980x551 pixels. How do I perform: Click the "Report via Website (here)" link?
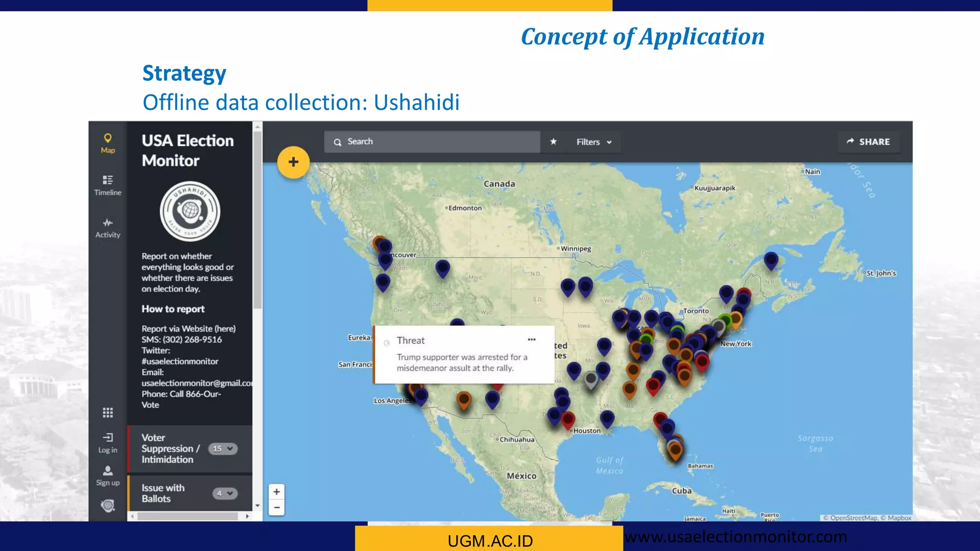pyautogui.click(x=189, y=329)
